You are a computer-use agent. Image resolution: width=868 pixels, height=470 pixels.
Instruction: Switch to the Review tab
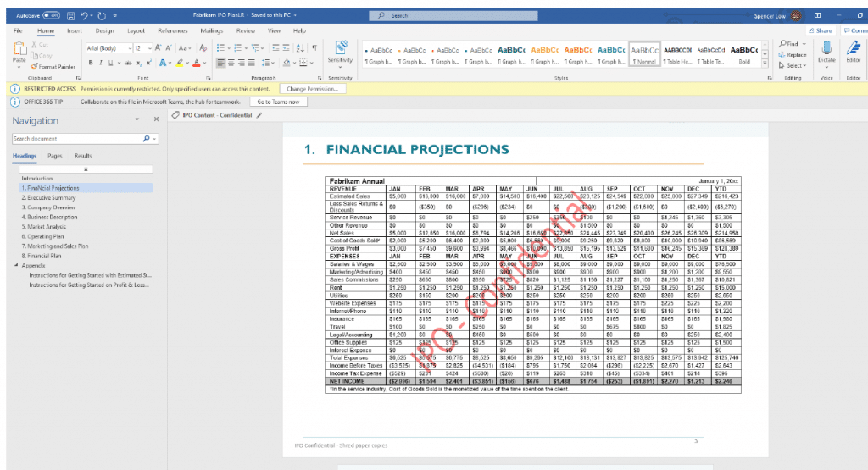click(x=246, y=31)
